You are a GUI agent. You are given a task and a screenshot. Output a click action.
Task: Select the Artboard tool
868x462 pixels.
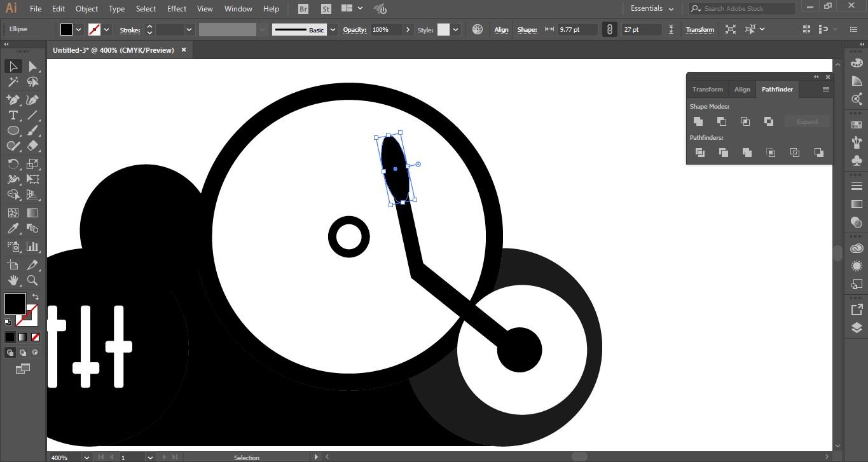point(13,264)
